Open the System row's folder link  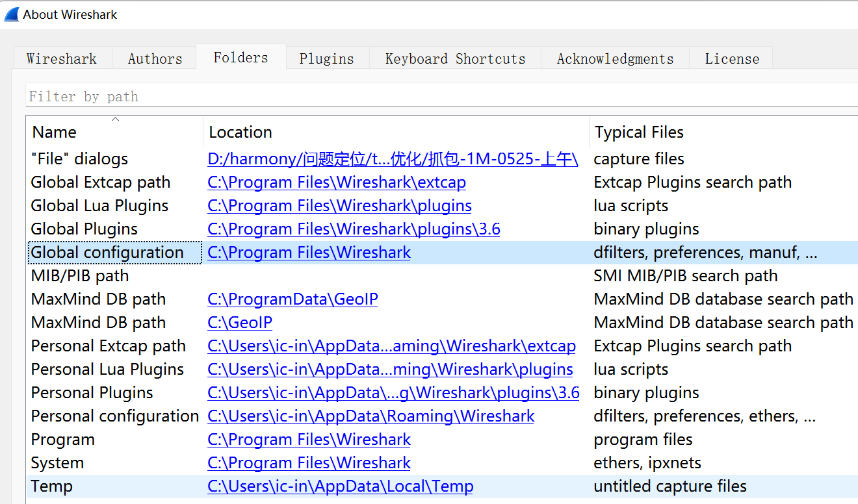point(309,463)
